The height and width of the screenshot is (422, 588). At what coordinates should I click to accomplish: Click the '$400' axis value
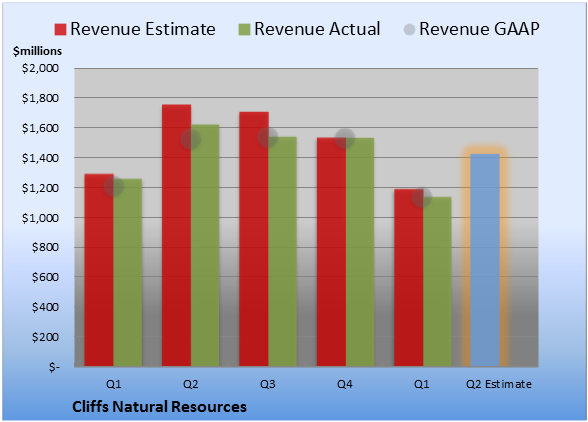[x=45, y=307]
